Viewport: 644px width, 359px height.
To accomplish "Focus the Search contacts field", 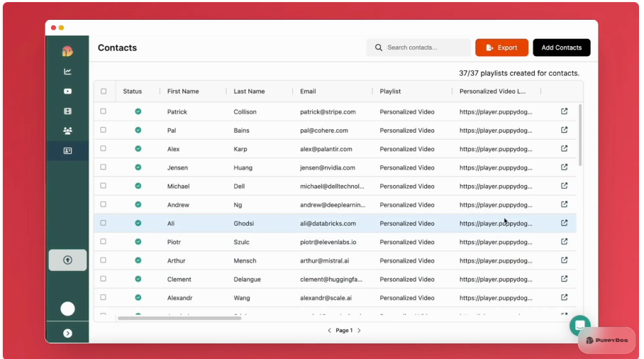I will pyautogui.click(x=418, y=48).
